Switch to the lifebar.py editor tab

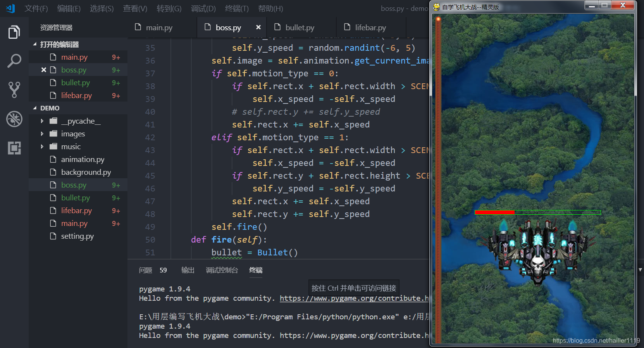click(370, 28)
